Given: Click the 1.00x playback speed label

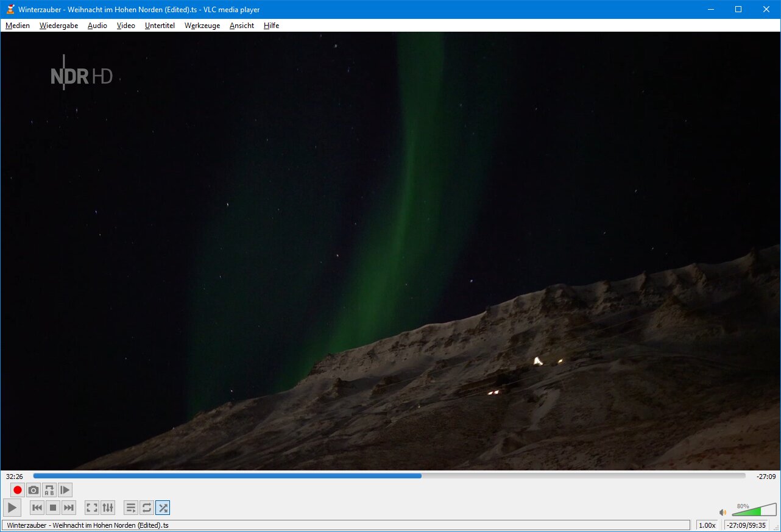Looking at the screenshot, I should pyautogui.click(x=707, y=525).
